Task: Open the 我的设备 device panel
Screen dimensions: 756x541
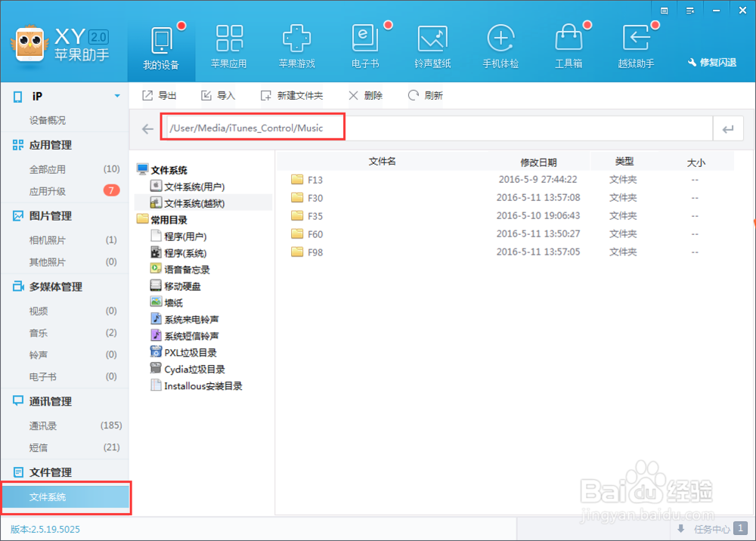Action: tap(161, 45)
